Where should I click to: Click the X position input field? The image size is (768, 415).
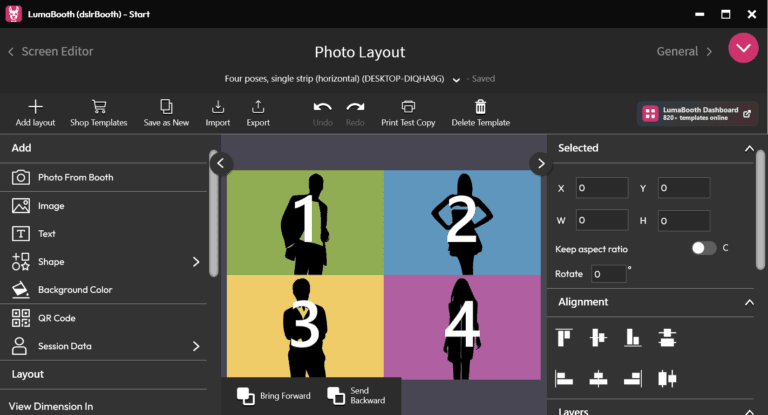coord(602,188)
